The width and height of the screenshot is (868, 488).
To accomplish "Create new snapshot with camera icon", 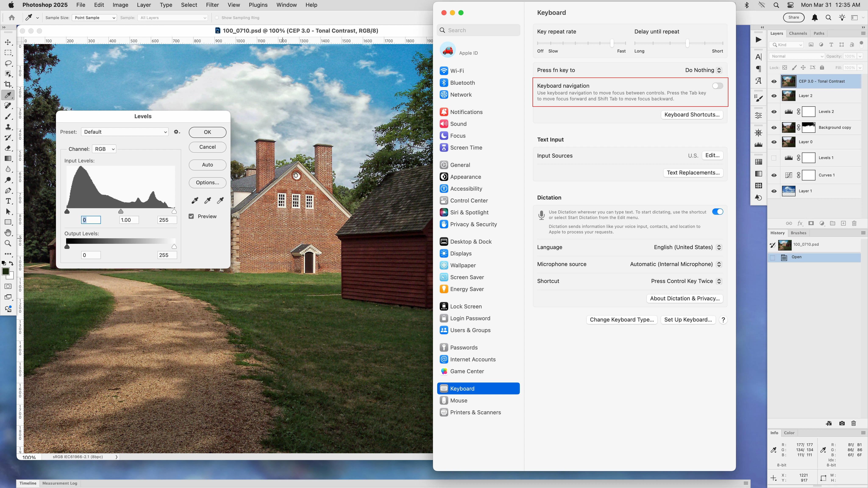I will point(842,423).
